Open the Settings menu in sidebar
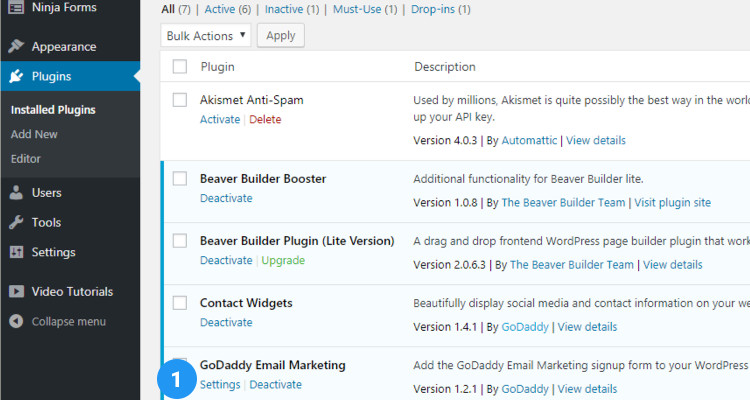 pyautogui.click(x=53, y=252)
